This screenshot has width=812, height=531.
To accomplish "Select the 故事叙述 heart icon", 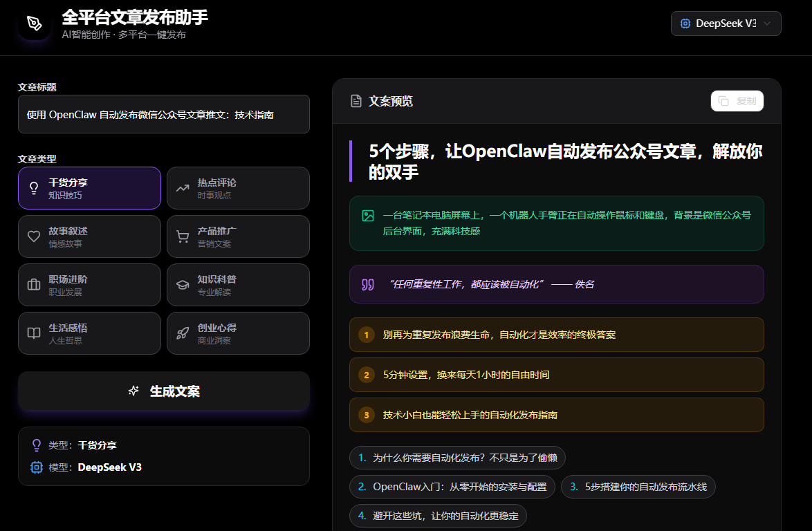I will [x=33, y=236].
